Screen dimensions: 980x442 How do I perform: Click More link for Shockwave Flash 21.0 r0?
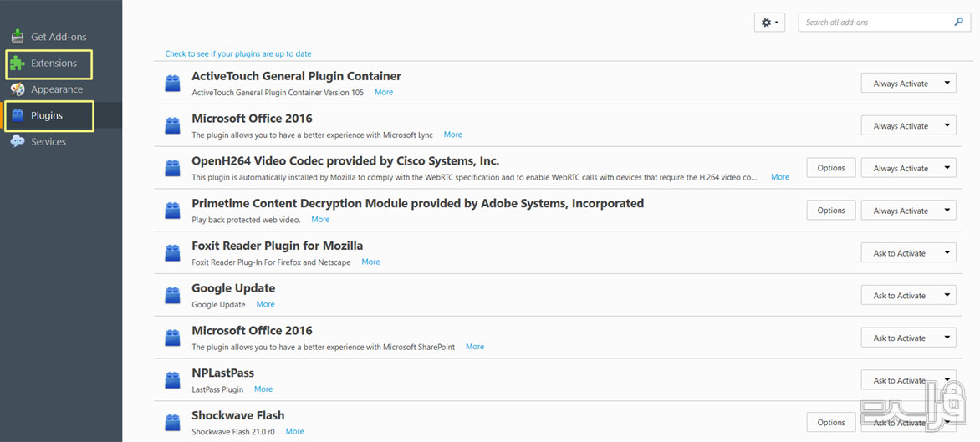(294, 431)
